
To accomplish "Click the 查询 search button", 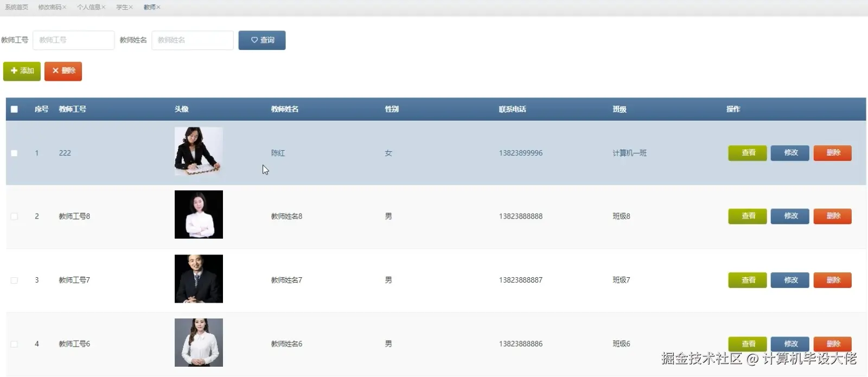I will coord(262,40).
